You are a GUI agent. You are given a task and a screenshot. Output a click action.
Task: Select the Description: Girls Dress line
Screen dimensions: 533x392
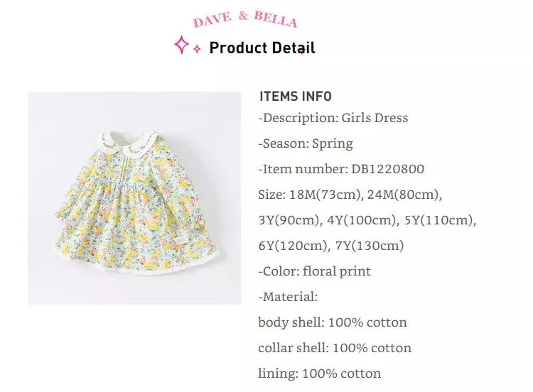333,118
